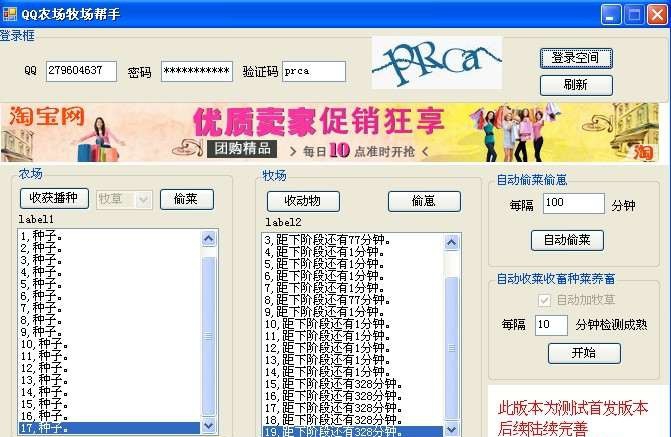This screenshot has width=671, height=437.
Task: Select highlighted farm row "17, 种子。"
Action: 109,428
